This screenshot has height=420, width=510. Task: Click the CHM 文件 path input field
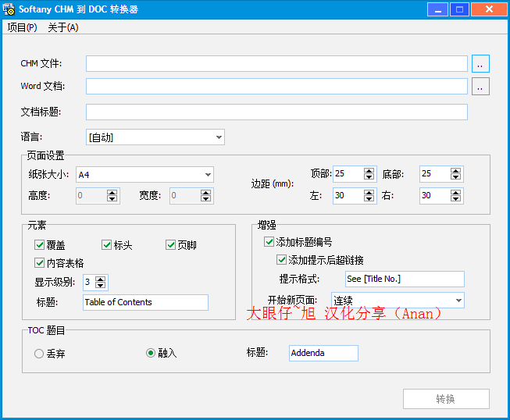(x=276, y=64)
